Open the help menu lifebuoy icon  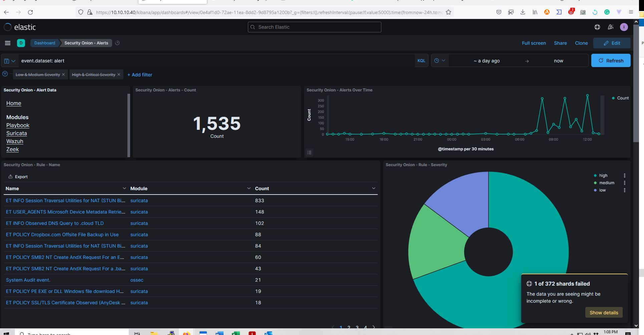tap(597, 27)
